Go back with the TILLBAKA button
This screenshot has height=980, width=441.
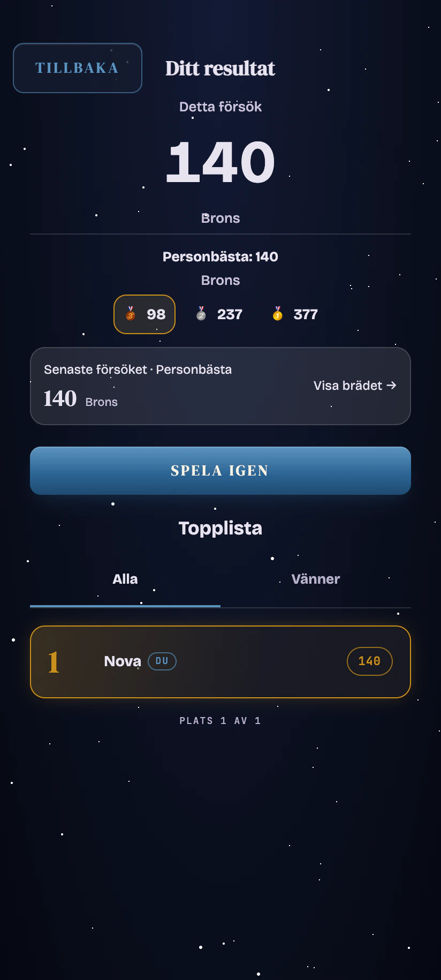78,68
